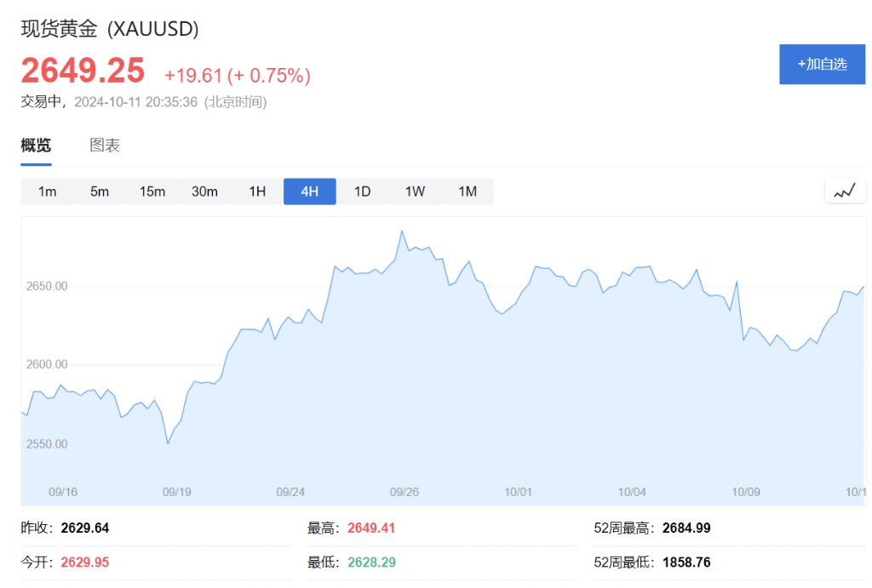The width and height of the screenshot is (872, 588).
Task: Click the 现货黄金 (XAUUSD) title
Action: pyautogui.click(x=110, y=29)
